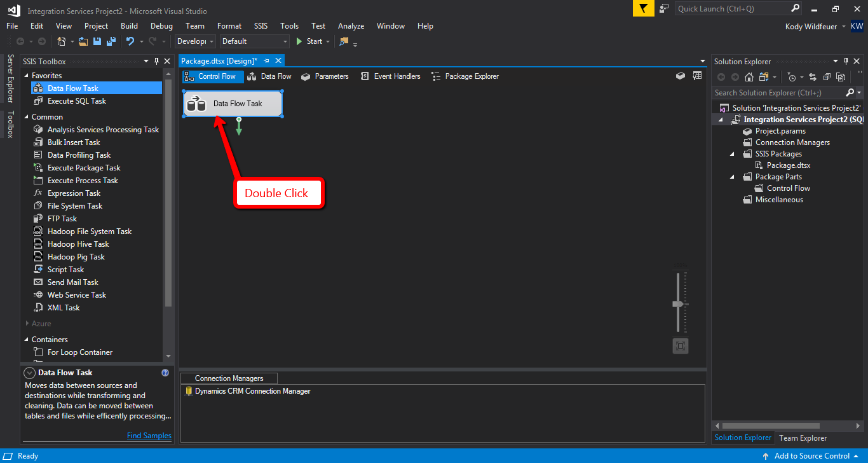This screenshot has width=868, height=463.
Task: Close the Package.dtsx design tab
Action: (x=278, y=60)
